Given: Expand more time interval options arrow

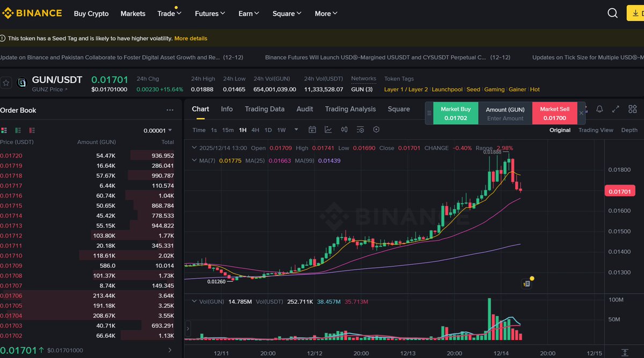Looking at the screenshot, I should click(295, 130).
